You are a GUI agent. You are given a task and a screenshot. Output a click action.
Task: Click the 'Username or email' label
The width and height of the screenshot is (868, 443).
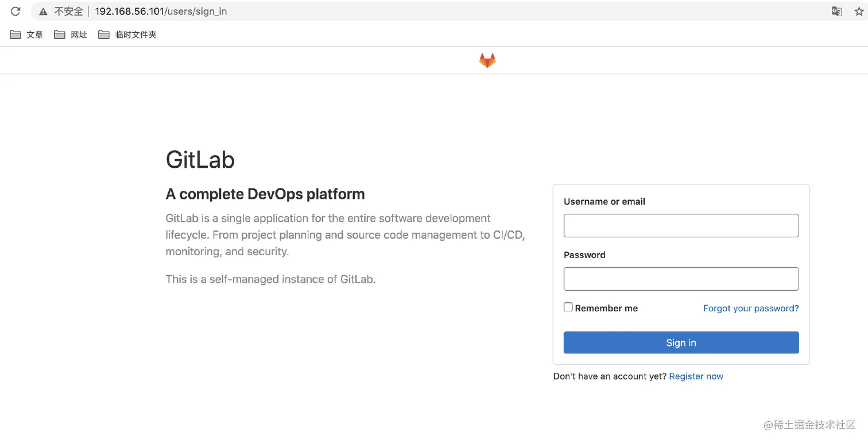pyautogui.click(x=604, y=202)
